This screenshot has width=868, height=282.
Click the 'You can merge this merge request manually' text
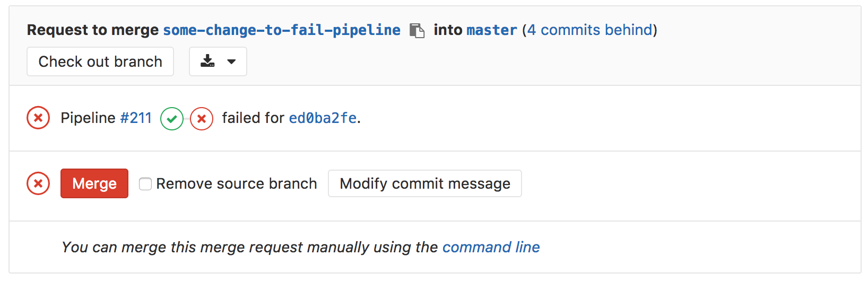coord(249,247)
